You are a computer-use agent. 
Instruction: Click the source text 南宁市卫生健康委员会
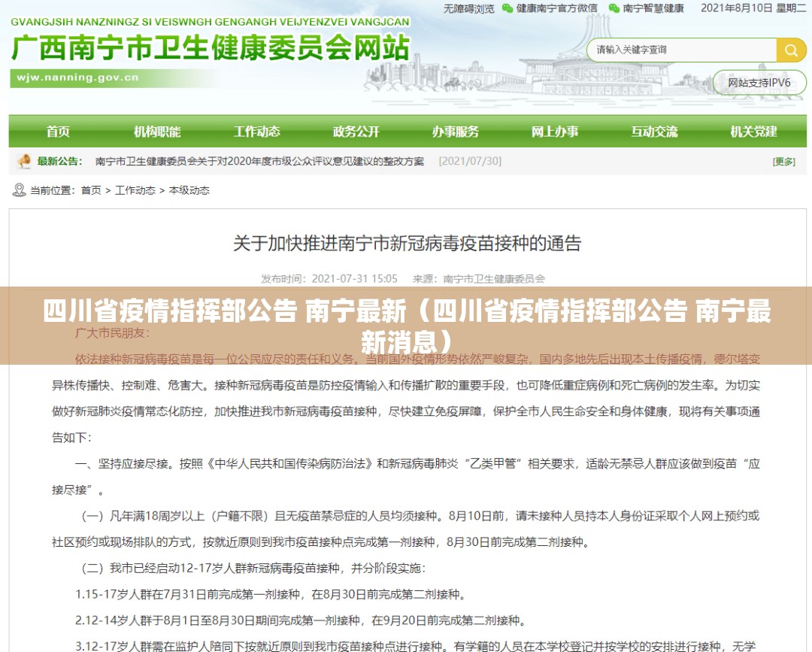[x=494, y=278]
